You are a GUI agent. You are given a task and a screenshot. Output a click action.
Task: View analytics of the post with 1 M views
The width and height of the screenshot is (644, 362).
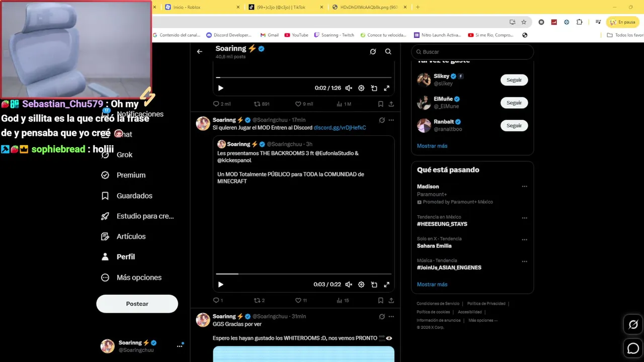(344, 104)
